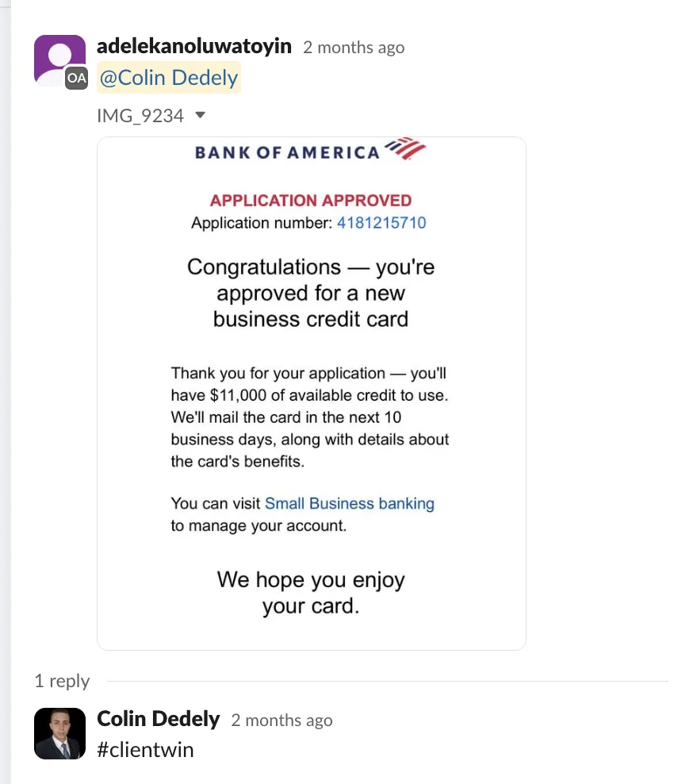Viewport: 674px width, 784px height.
Task: Click first message's '2 months ago' timestamp
Action: 354,48
